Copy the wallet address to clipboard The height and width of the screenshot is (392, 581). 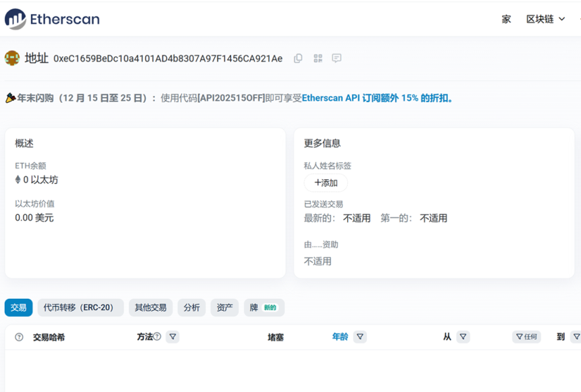click(298, 58)
